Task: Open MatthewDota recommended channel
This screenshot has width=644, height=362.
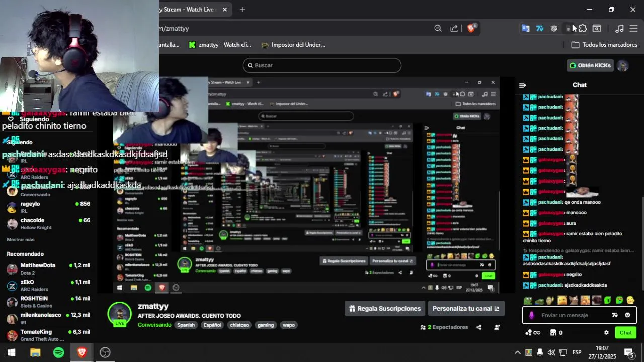Action: point(48,268)
